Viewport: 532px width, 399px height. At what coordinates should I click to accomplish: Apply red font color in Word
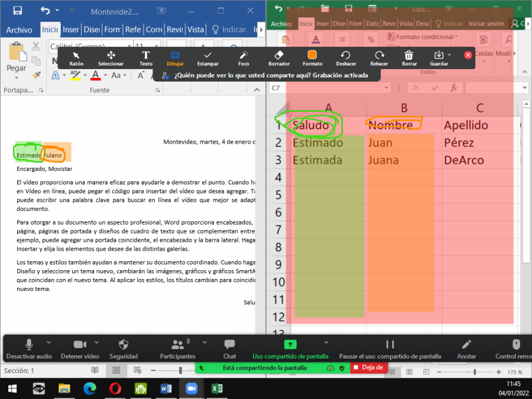pyautogui.click(x=96, y=75)
